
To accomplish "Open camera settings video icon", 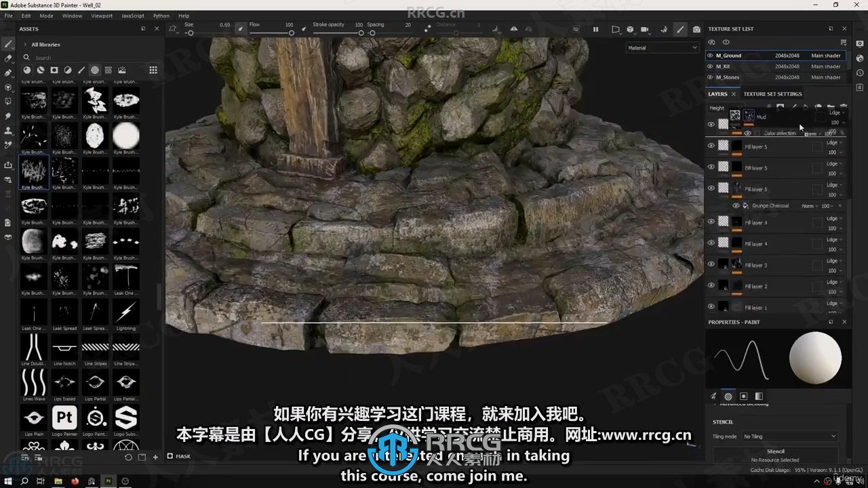I will coord(645,29).
